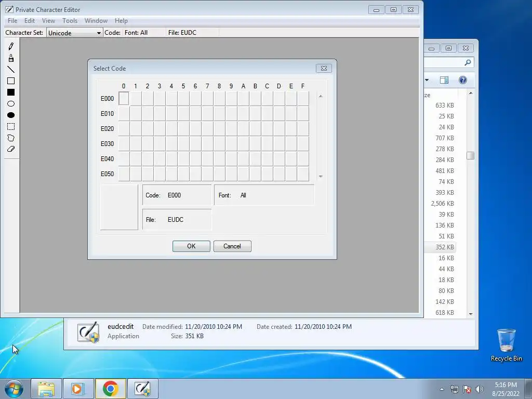Click the code grid scroll up arrow
532x399 pixels.
pos(321,96)
